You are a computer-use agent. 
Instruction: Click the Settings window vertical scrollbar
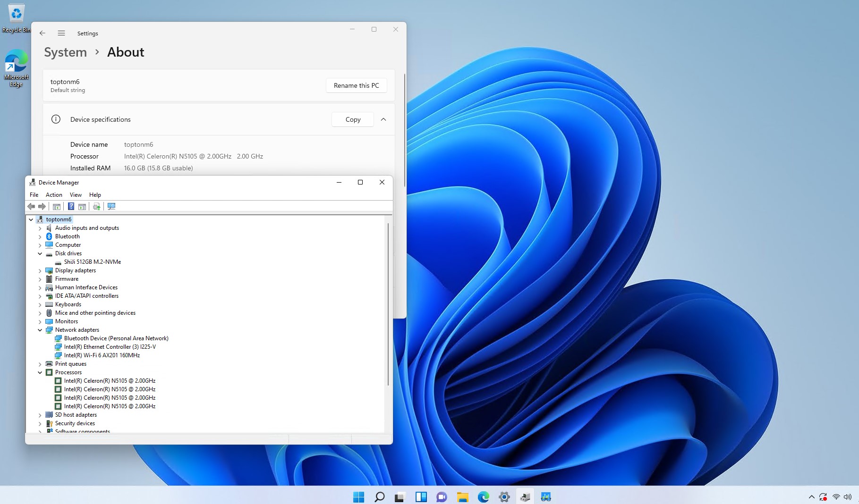click(404, 130)
